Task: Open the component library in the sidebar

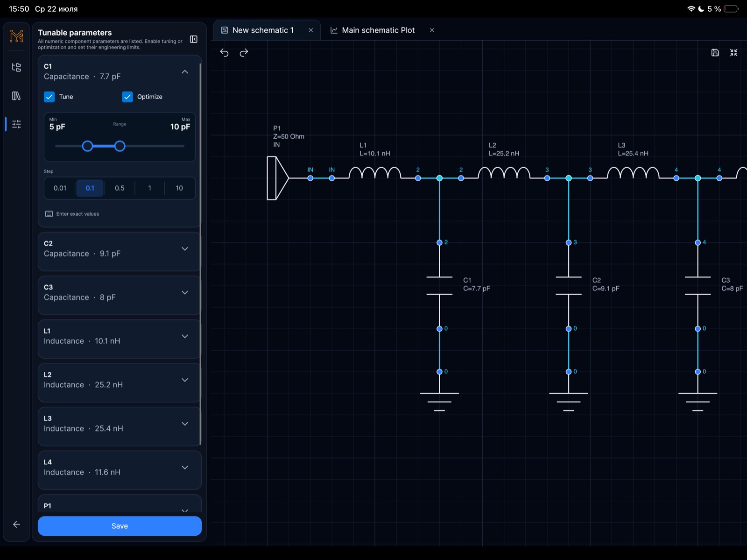Action: coord(16,96)
